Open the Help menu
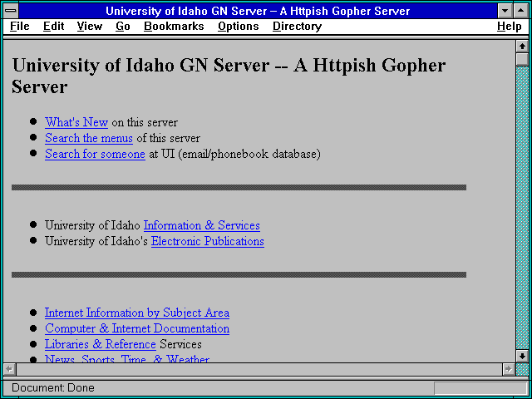The width and height of the screenshot is (532, 399). 510,27
